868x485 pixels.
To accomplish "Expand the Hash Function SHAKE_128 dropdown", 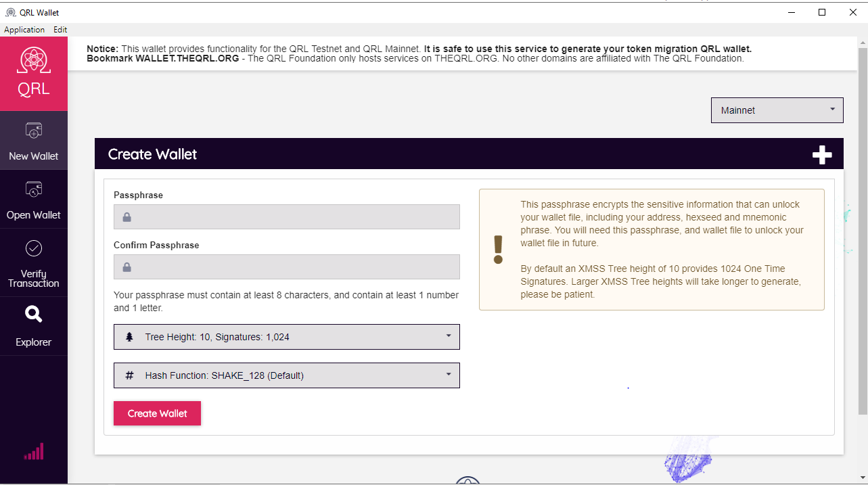I will tap(287, 375).
